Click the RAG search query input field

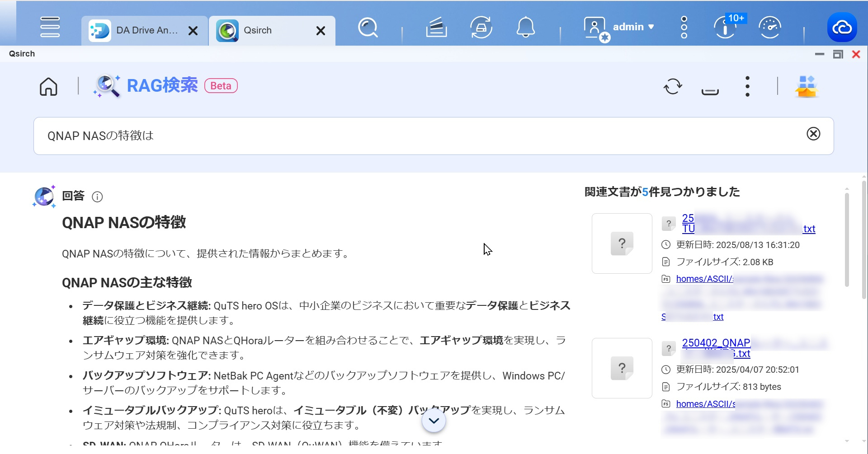click(433, 136)
